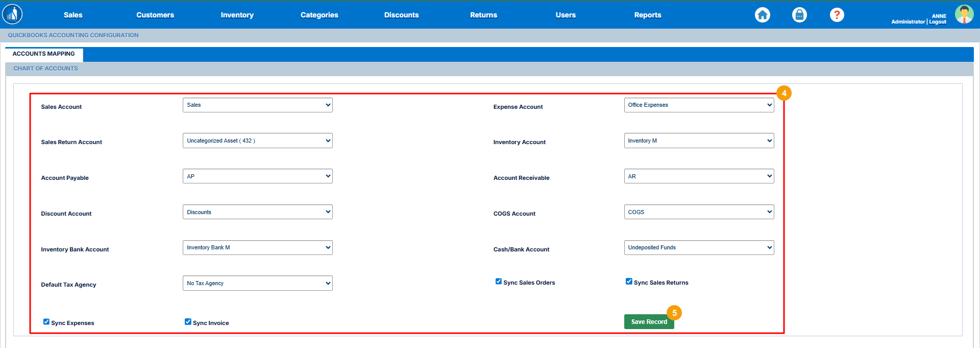Open the Default Tax Agency dropdown
980x348 pixels.
(257, 284)
